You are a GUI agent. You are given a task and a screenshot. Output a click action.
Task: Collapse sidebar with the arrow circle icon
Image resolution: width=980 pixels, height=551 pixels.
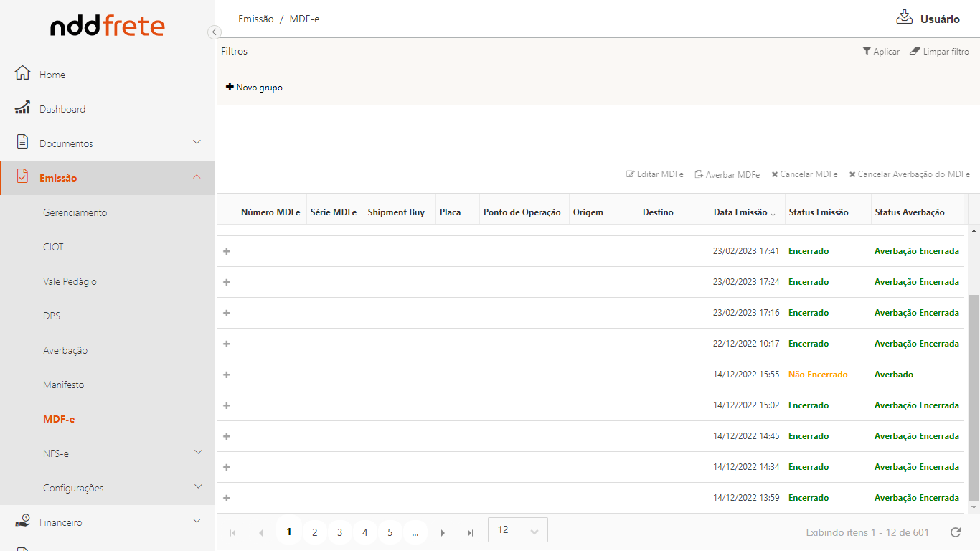click(x=214, y=32)
